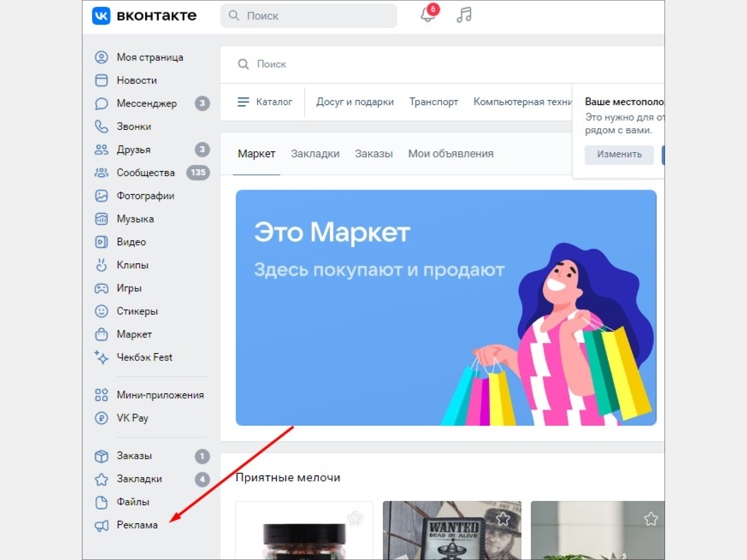The height and width of the screenshot is (560, 747).
Task: Click the Закладки sidebar badge showing 4
Action: (x=202, y=479)
